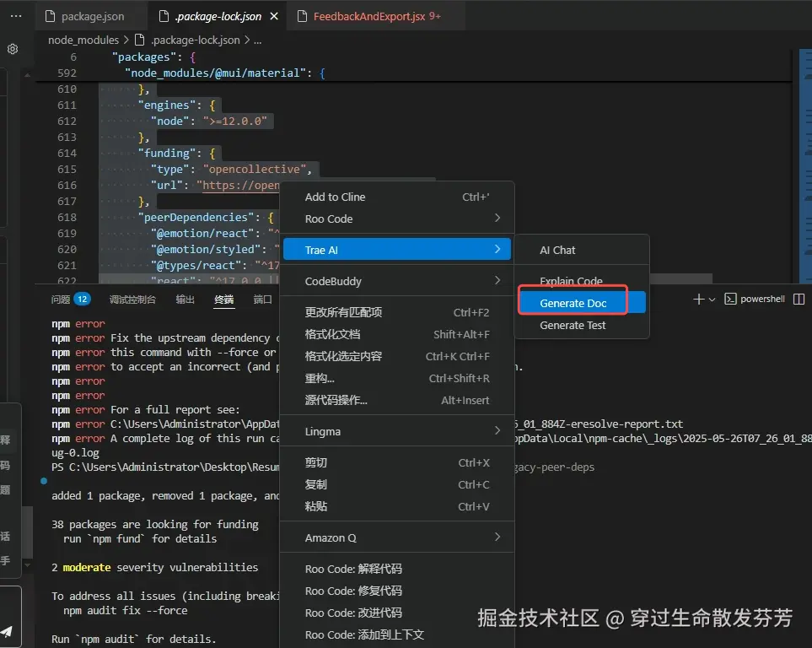
Task: Click the new terminal plus icon
Action: (x=698, y=300)
